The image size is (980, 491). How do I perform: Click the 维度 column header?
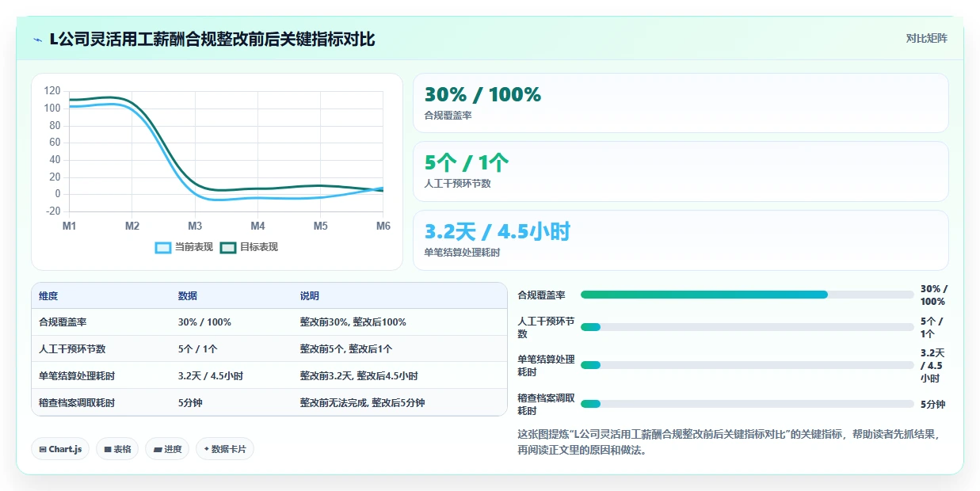coord(48,296)
